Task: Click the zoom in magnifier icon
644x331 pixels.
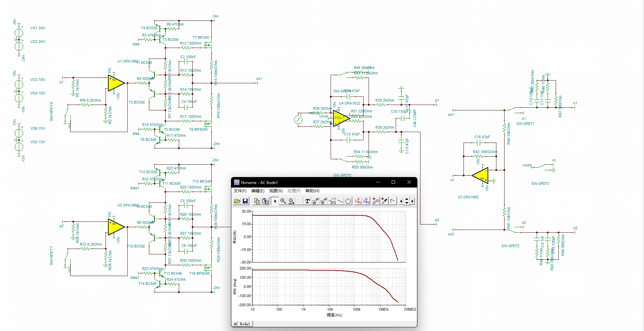Action: [283, 201]
